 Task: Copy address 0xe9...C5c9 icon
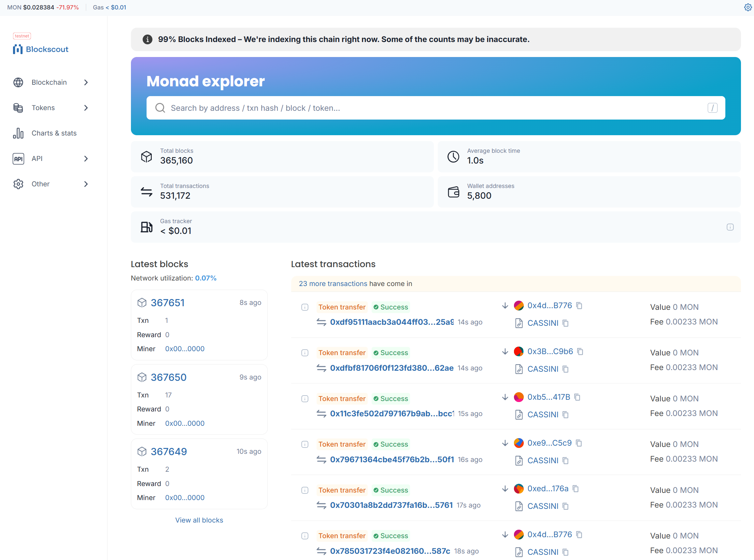[x=579, y=443]
